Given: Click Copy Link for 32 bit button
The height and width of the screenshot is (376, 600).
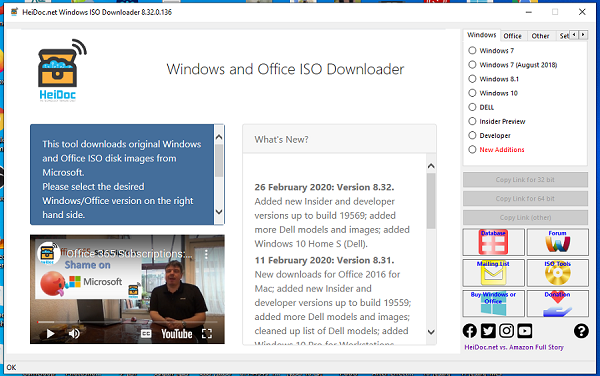Looking at the screenshot, I should (x=525, y=180).
